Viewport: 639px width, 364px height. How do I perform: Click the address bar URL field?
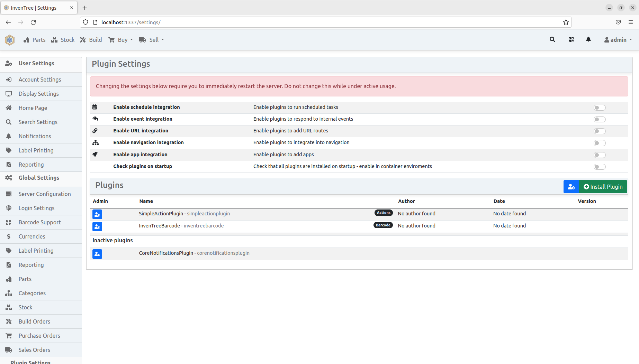[325, 22]
